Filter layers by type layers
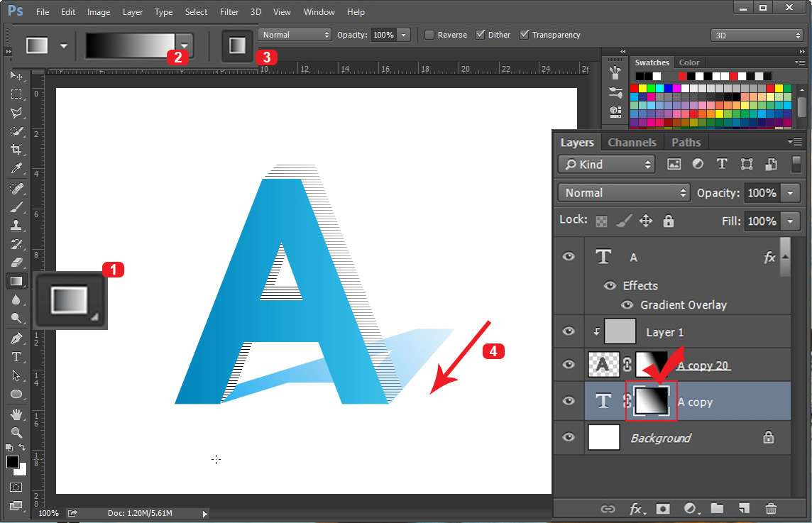Image resolution: width=812 pixels, height=523 pixels. click(x=722, y=164)
